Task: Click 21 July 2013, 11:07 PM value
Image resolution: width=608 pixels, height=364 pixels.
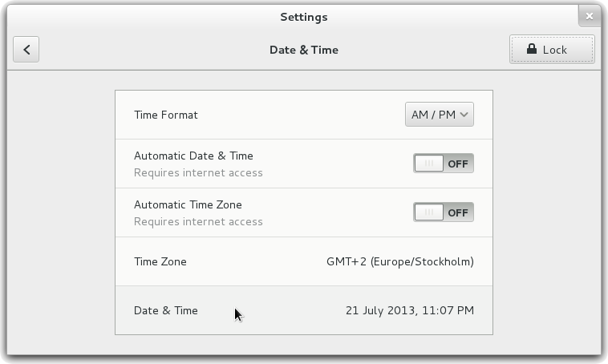Action: [410, 310]
